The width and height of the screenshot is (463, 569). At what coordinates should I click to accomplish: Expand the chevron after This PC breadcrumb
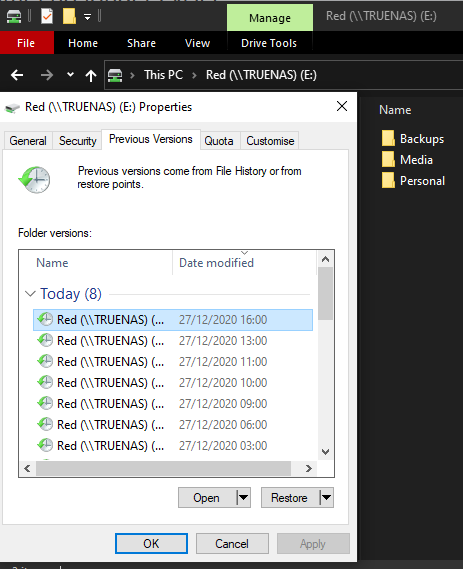pyautogui.click(x=194, y=75)
